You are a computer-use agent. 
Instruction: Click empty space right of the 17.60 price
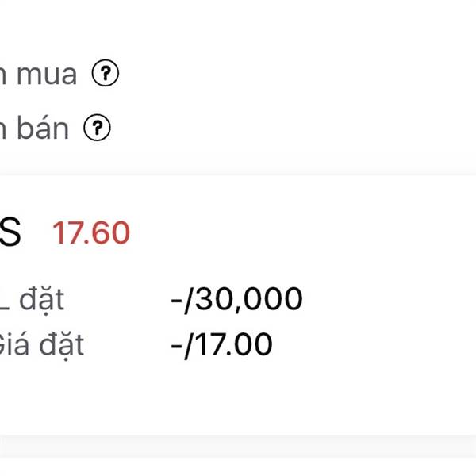pyautogui.click(x=304, y=232)
